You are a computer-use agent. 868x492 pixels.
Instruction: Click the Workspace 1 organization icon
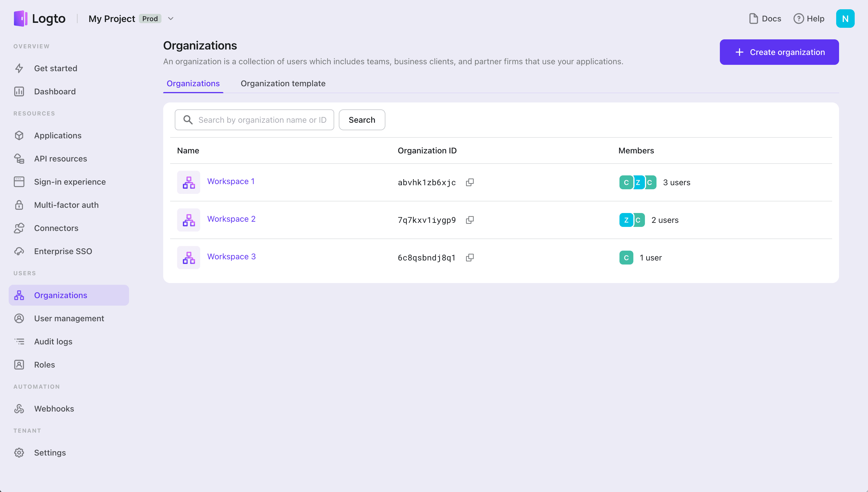tap(189, 182)
